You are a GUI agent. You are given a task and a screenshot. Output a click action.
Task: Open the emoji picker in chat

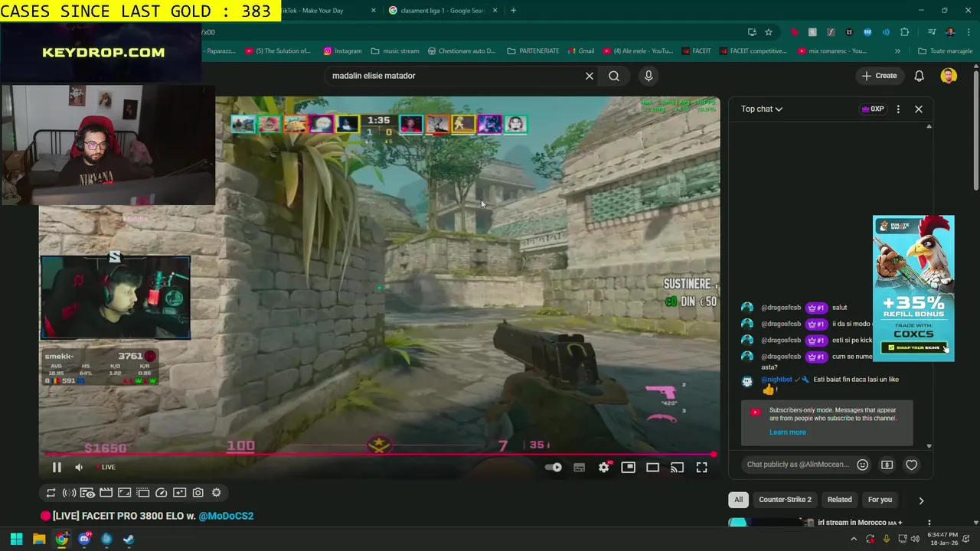coord(863,465)
